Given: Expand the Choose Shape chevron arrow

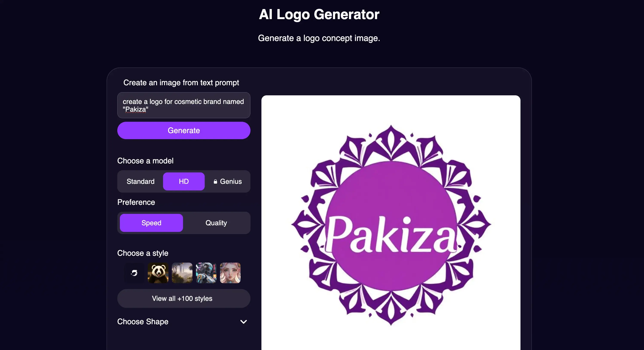Looking at the screenshot, I should pos(244,322).
